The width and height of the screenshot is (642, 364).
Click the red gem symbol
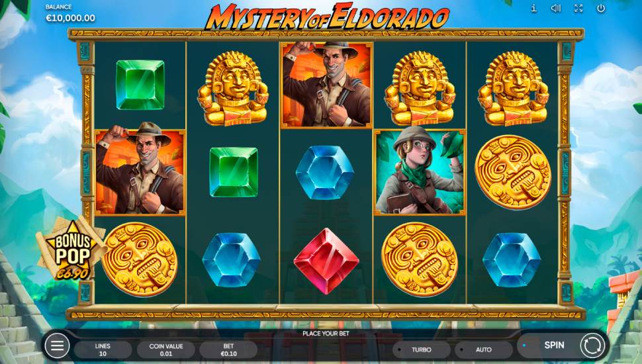326,261
